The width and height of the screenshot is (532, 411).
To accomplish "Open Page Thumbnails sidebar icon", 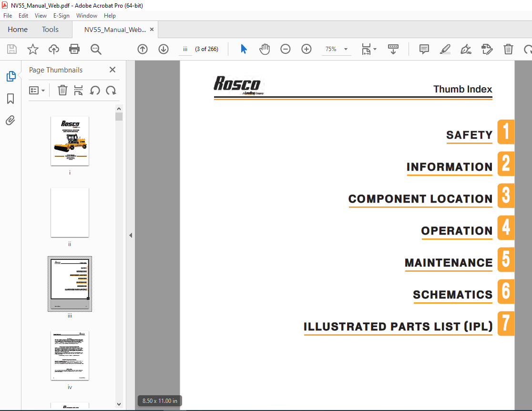I will coord(11,76).
